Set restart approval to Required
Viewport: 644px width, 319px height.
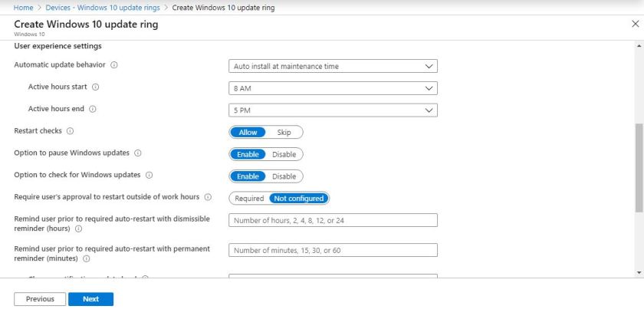point(249,198)
